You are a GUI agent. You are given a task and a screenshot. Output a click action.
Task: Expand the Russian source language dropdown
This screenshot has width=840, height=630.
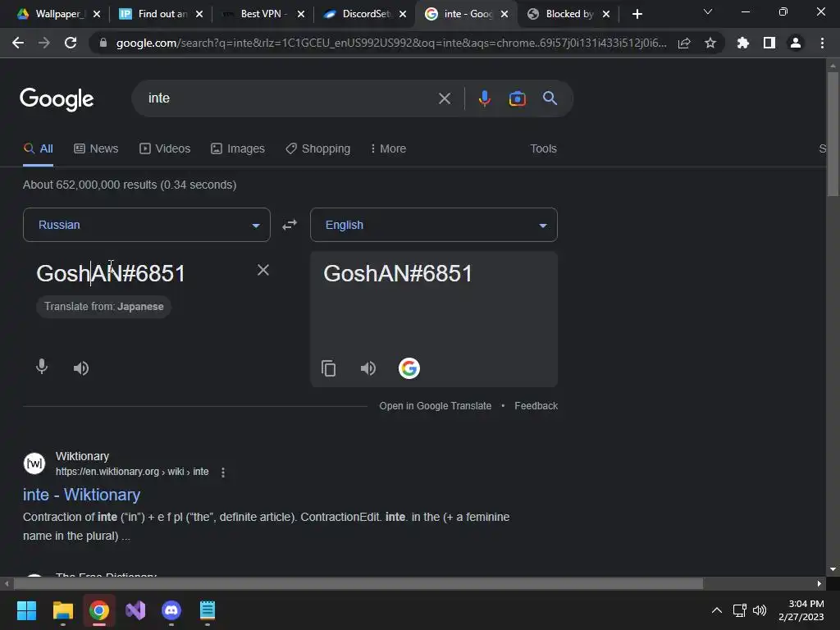pos(146,225)
